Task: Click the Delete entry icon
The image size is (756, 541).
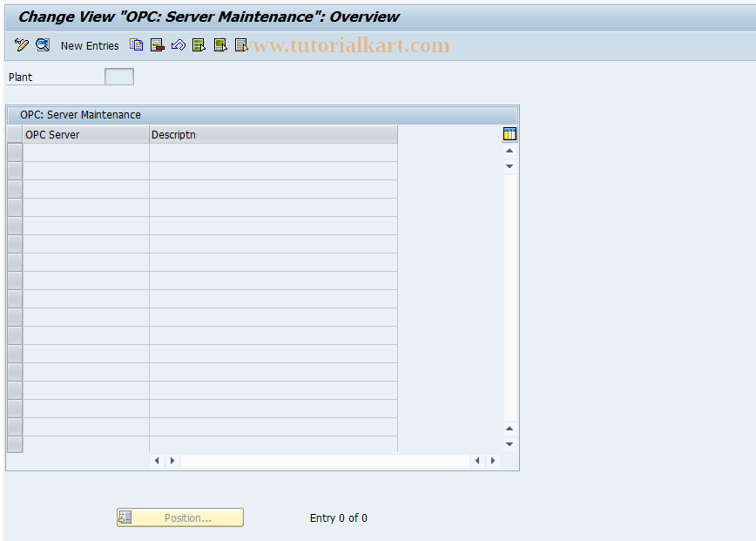Action: pos(157,45)
